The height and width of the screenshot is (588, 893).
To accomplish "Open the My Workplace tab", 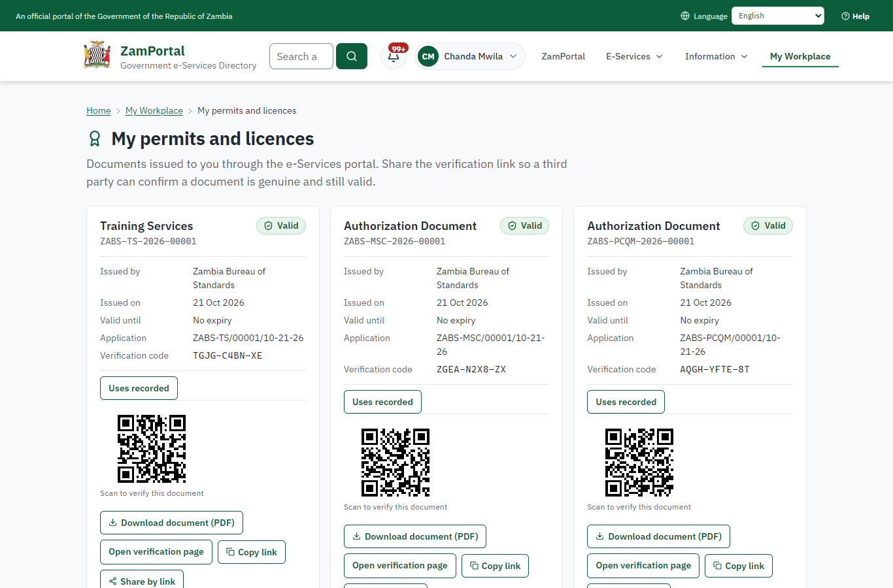I will [800, 56].
